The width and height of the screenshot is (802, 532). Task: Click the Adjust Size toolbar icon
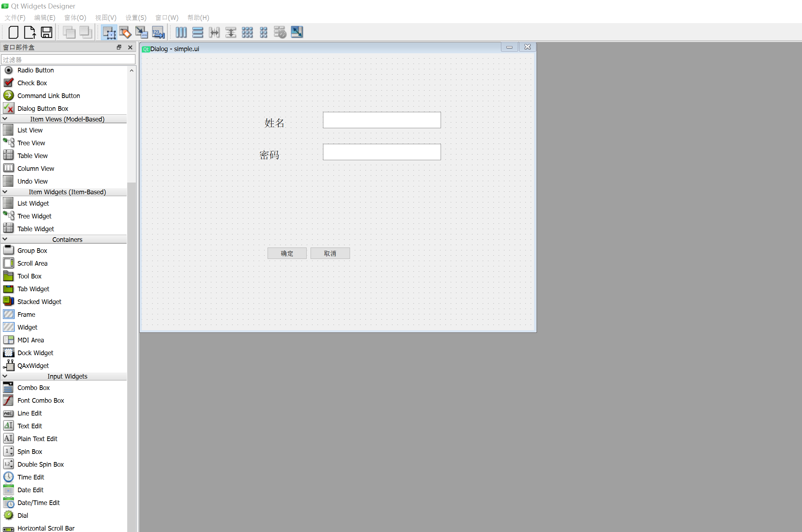[297, 32]
